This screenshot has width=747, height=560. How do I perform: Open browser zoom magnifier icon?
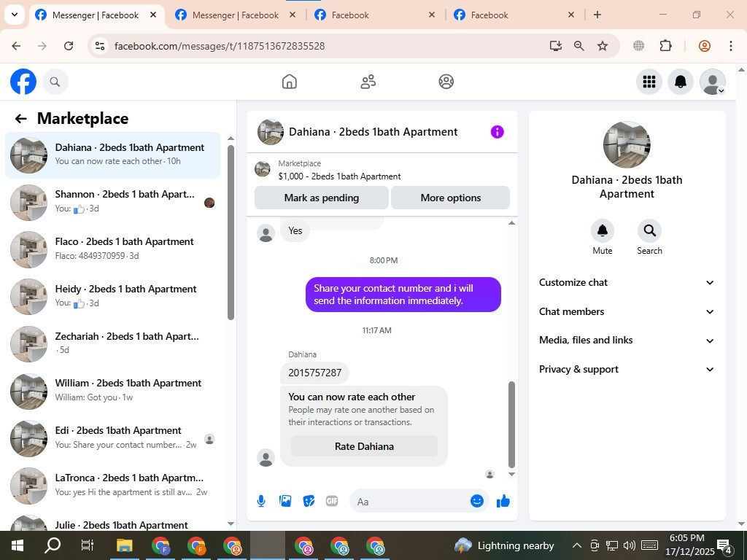click(x=578, y=46)
